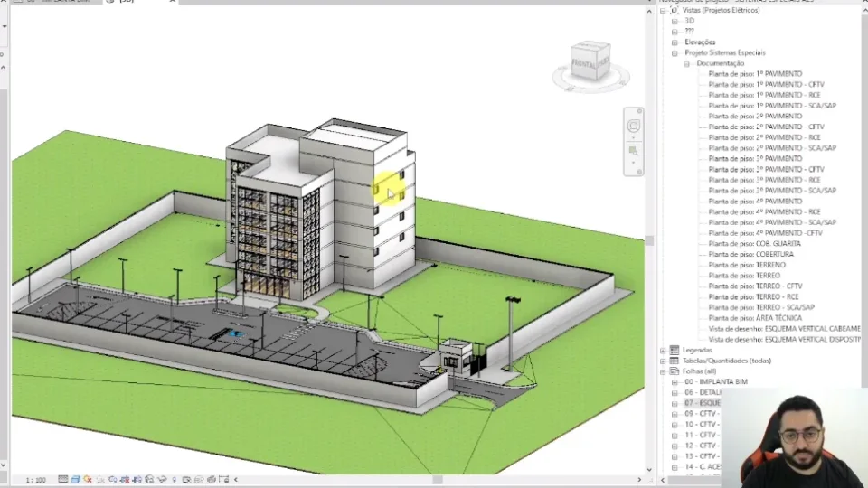Collapse the Projeto Sistemas Especiais branch
Viewport: 868px width, 488px height.
pos(675,53)
